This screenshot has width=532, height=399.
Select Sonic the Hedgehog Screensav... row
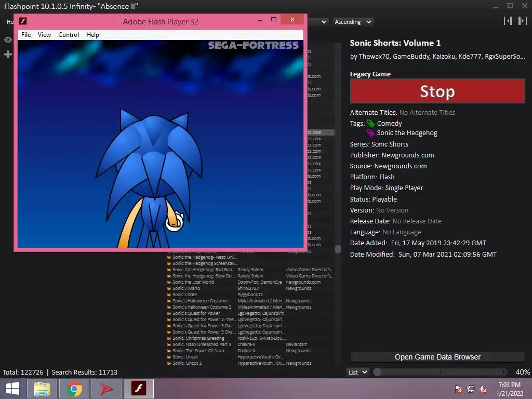coord(250,263)
